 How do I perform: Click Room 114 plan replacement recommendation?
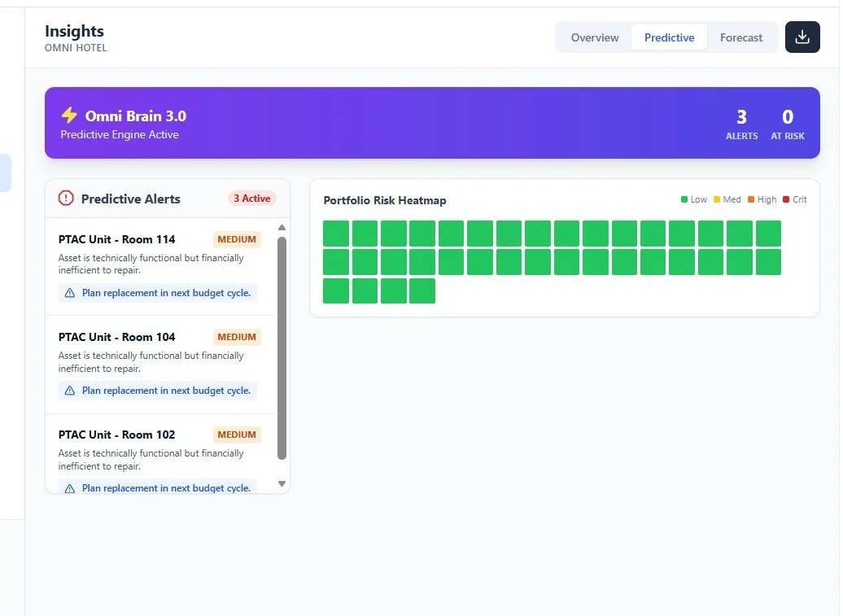click(158, 293)
